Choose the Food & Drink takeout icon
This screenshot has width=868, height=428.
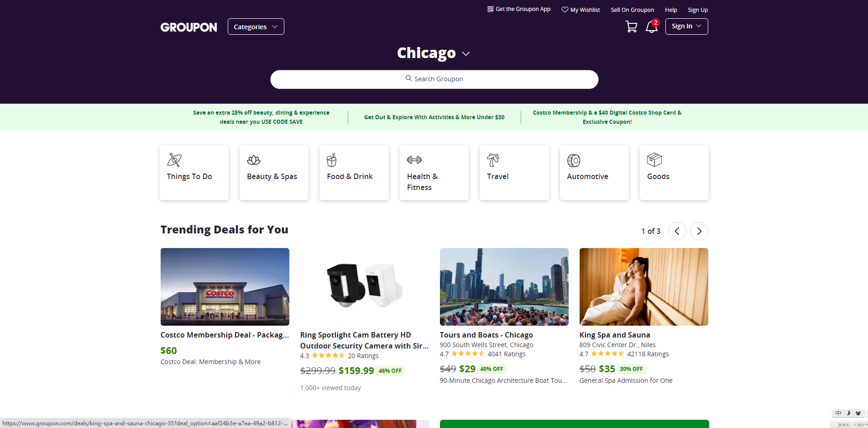coord(332,160)
